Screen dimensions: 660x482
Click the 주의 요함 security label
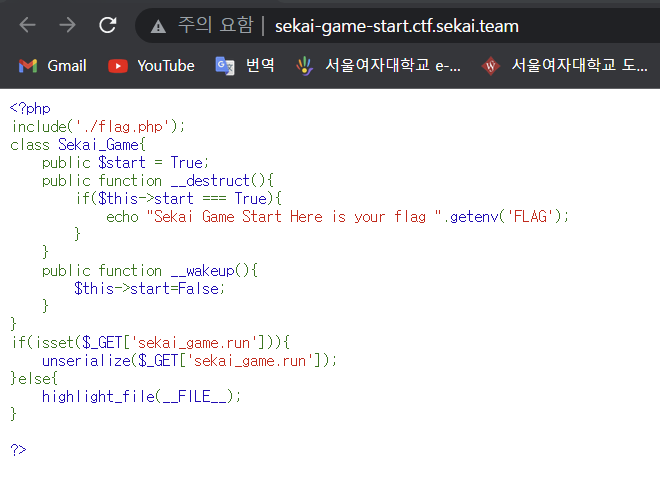coord(216,25)
